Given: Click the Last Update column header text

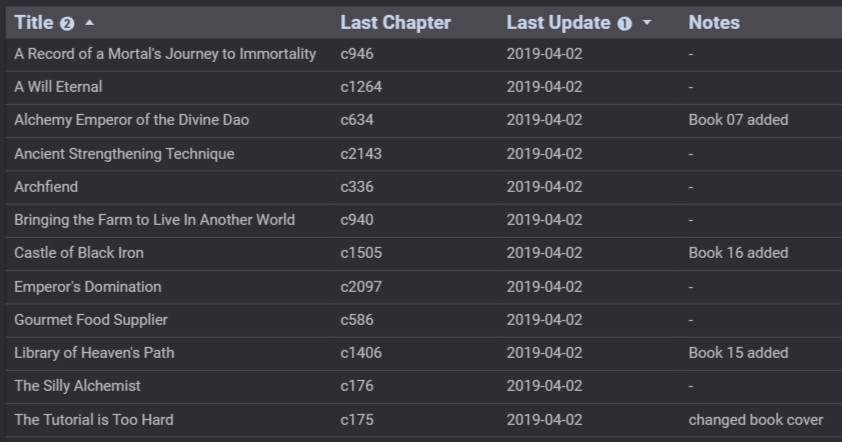Looking at the screenshot, I should (558, 23).
